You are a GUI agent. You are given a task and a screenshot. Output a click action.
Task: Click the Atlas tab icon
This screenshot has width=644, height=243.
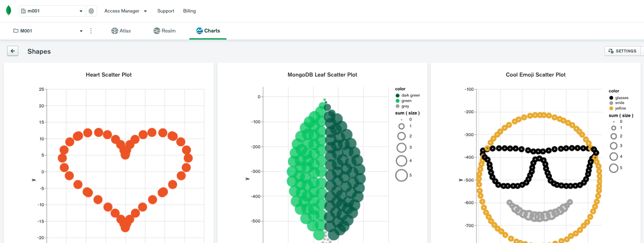tap(115, 31)
